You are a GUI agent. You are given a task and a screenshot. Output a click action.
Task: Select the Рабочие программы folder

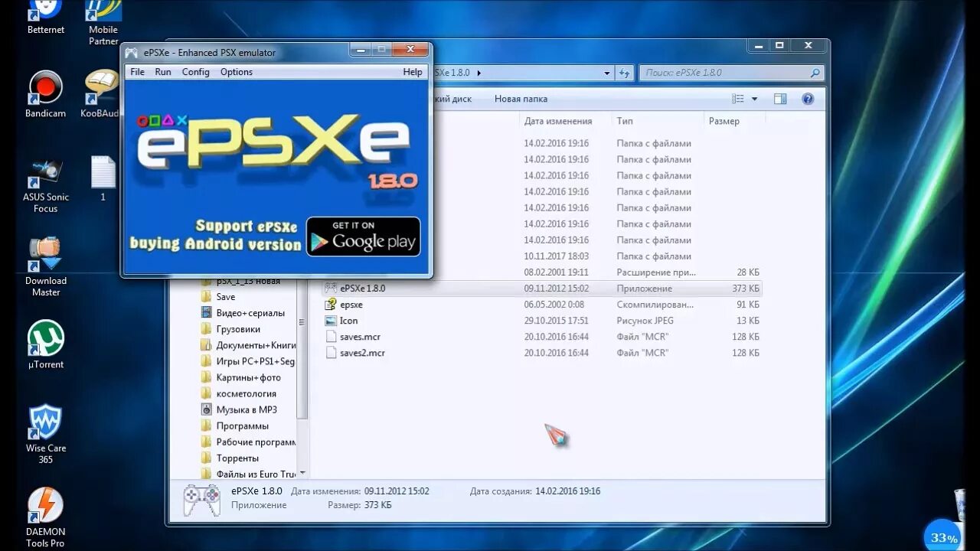click(248, 442)
